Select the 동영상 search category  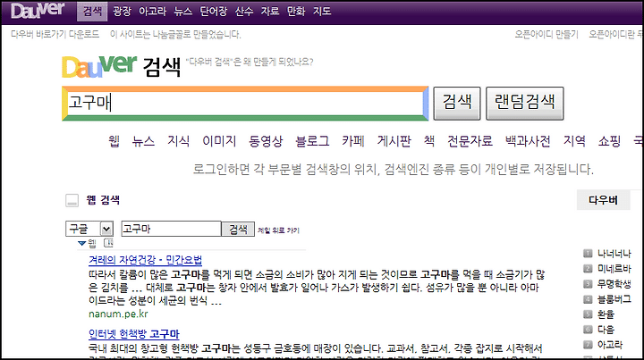pyautogui.click(x=266, y=141)
